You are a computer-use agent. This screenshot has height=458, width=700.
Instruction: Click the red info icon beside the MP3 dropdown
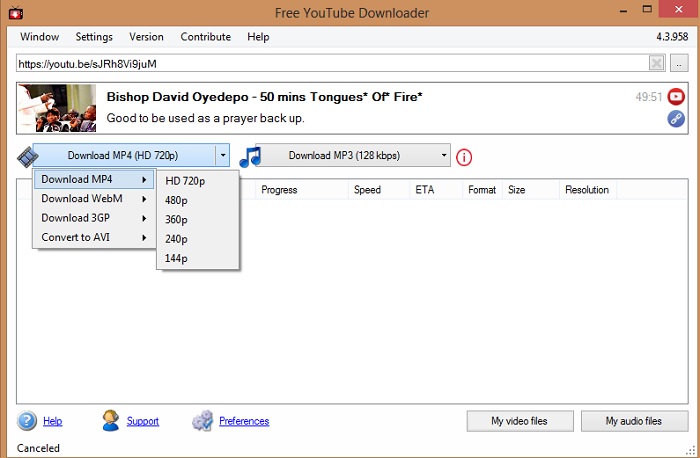[464, 157]
